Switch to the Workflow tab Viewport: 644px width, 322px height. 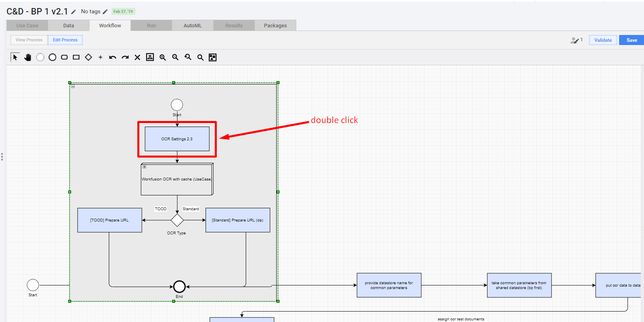(110, 25)
